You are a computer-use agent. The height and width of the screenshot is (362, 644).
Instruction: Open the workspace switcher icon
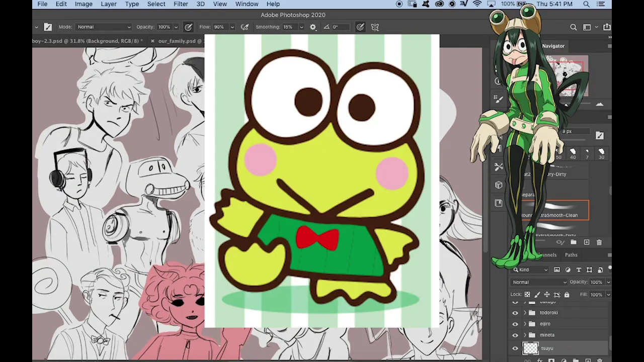tap(587, 27)
